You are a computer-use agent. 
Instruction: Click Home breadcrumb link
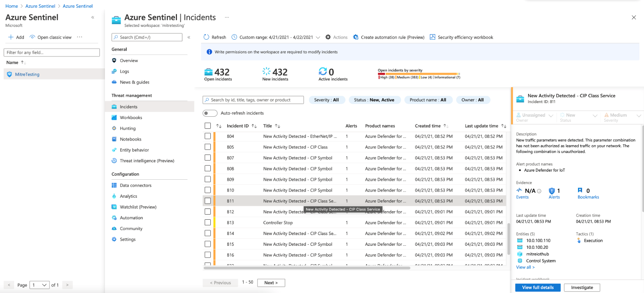[12, 6]
